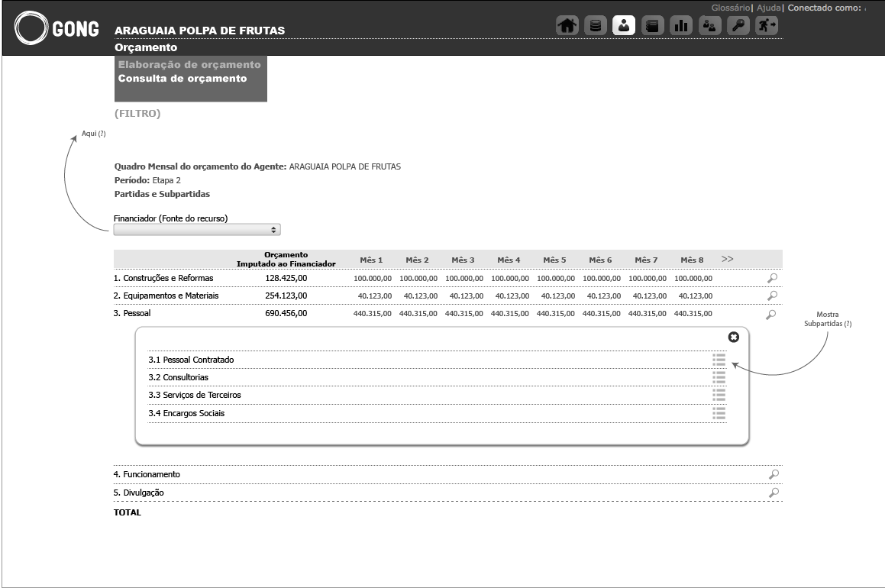The image size is (885, 588).
Task: Select the highlighted agent person icon
Action: pos(624,25)
